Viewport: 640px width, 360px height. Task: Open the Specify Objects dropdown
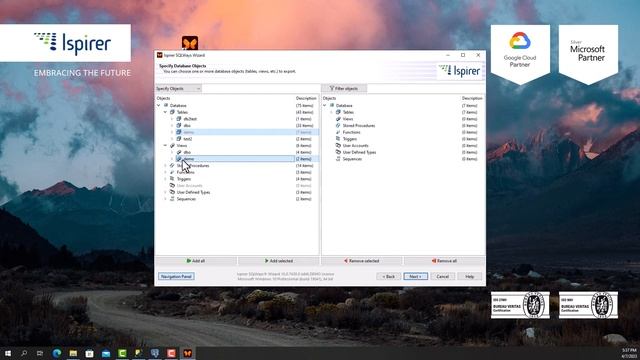pos(178,89)
